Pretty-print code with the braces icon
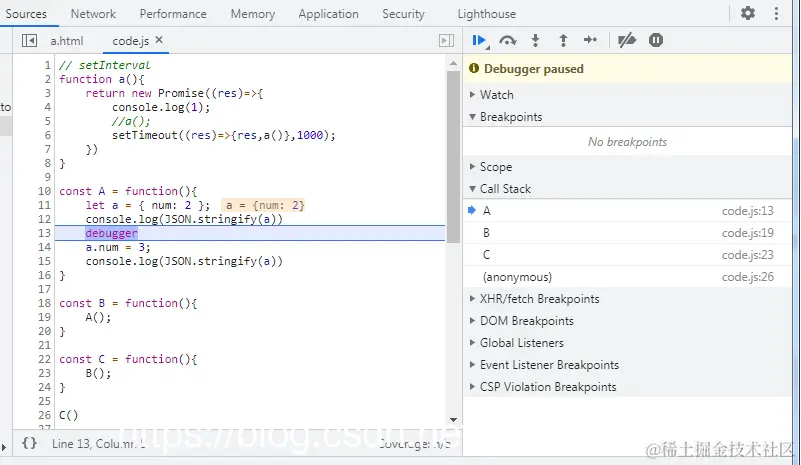The image size is (801, 465). coord(29,443)
